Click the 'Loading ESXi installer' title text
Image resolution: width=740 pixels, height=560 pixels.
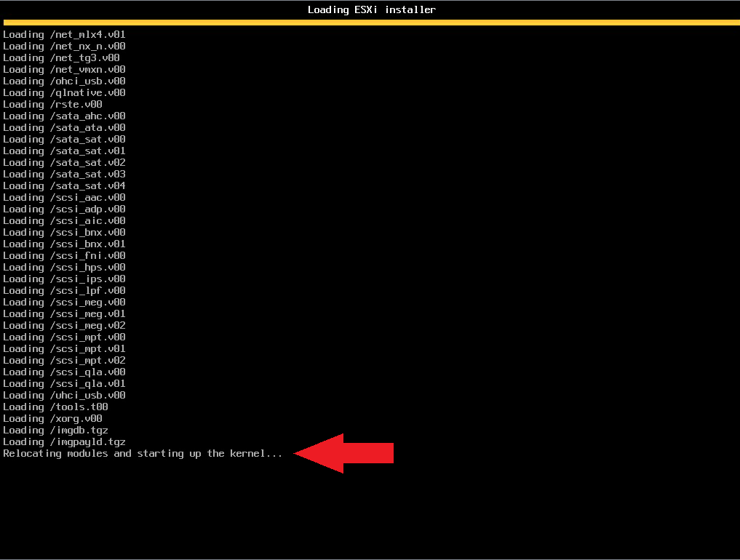click(371, 10)
